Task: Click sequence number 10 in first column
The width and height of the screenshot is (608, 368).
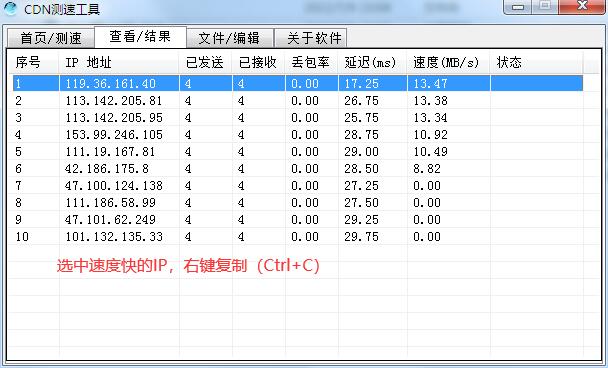Action: point(22,237)
